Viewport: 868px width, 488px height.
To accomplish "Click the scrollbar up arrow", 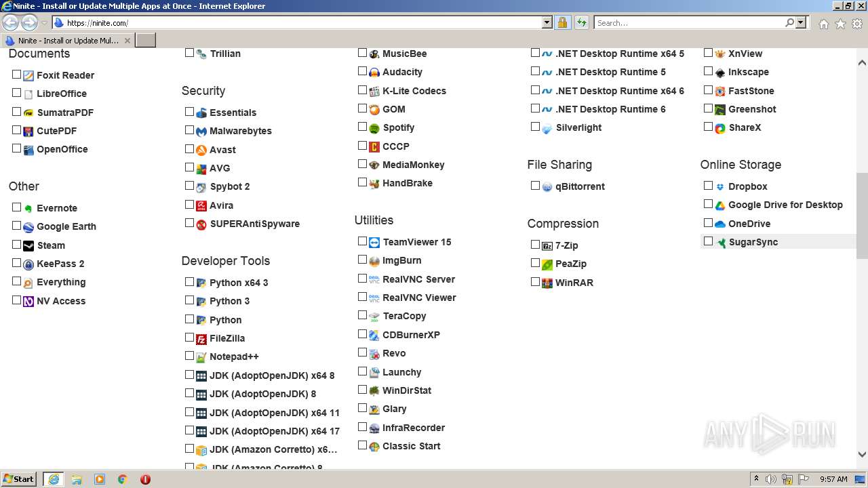I will (x=862, y=63).
